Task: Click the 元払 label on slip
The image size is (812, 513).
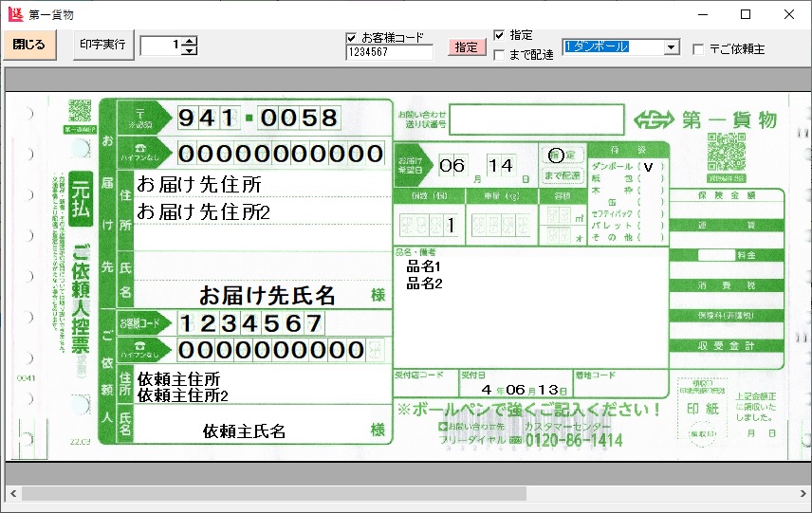Action: point(81,199)
